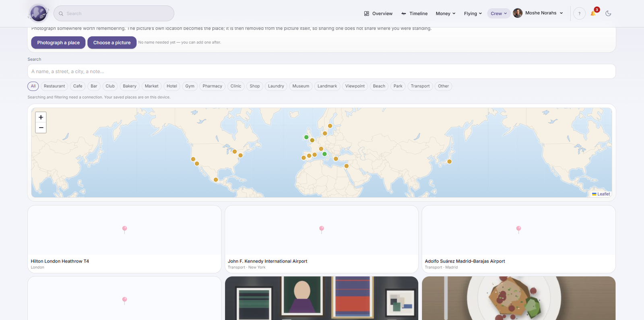Filter places by Other

coord(444,86)
